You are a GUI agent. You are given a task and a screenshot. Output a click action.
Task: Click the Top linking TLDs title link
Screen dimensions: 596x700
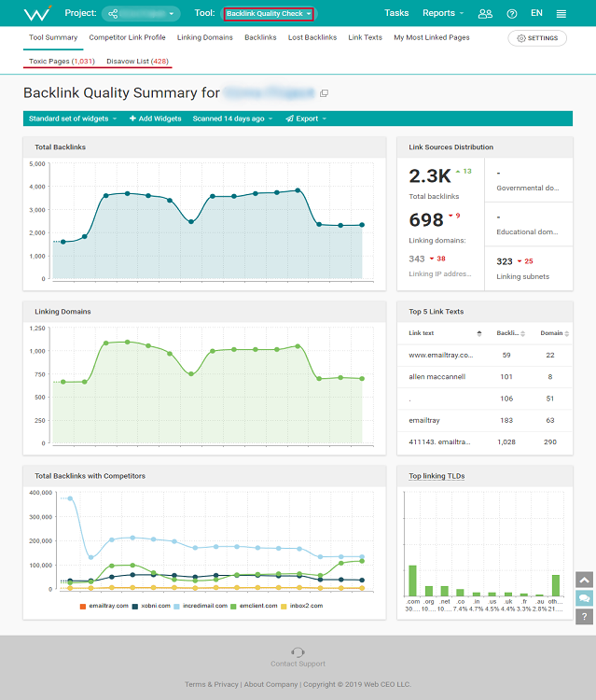(437, 476)
